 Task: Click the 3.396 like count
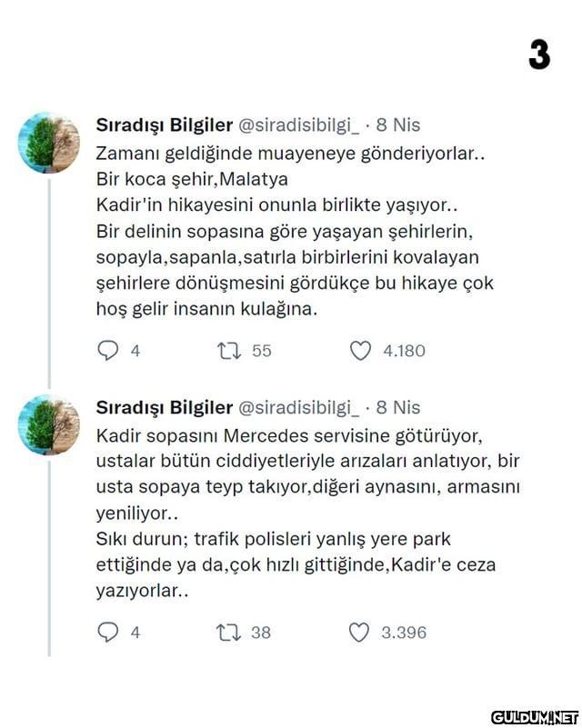(x=403, y=632)
